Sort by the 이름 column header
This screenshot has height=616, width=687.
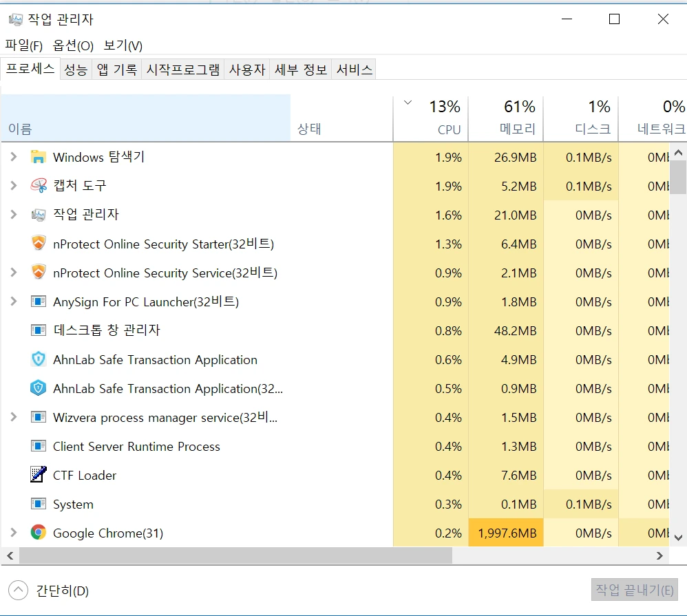146,118
